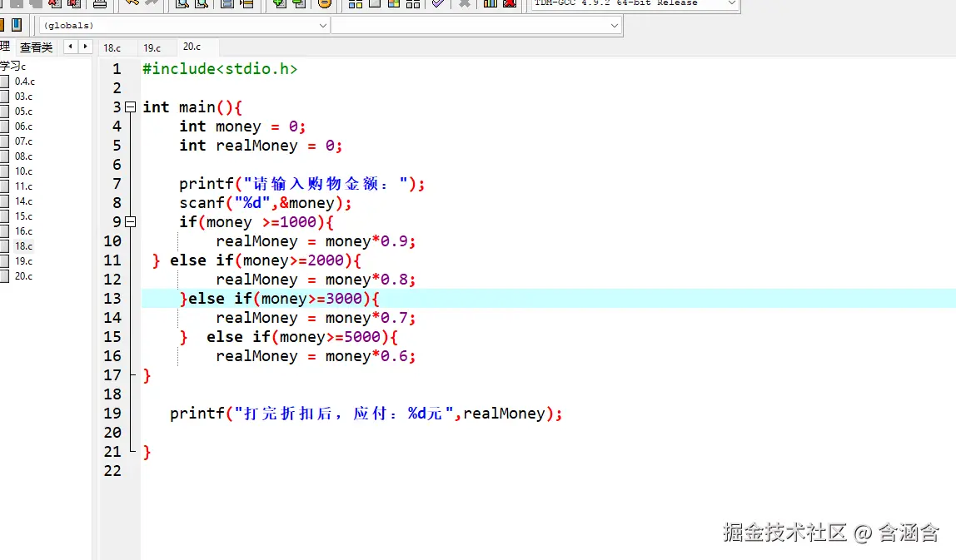Open the empty function list dropdown

pos(476,26)
